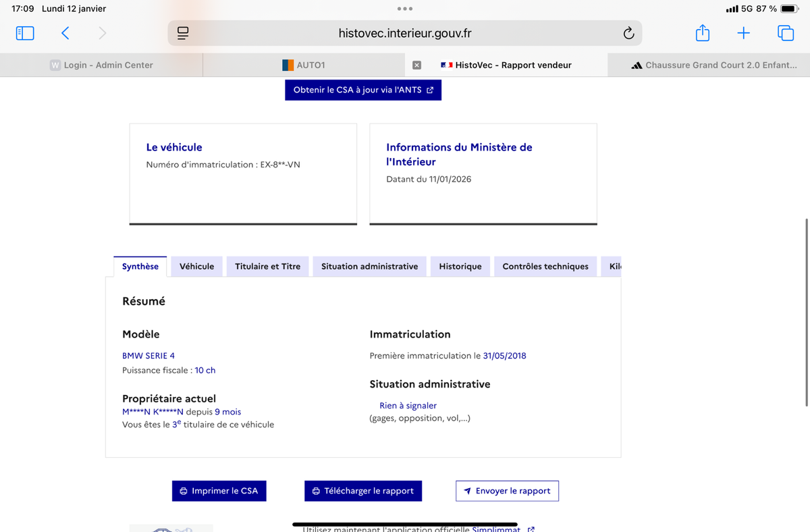View the Historique tab
Viewport: 810px width, 532px height.
460,267
